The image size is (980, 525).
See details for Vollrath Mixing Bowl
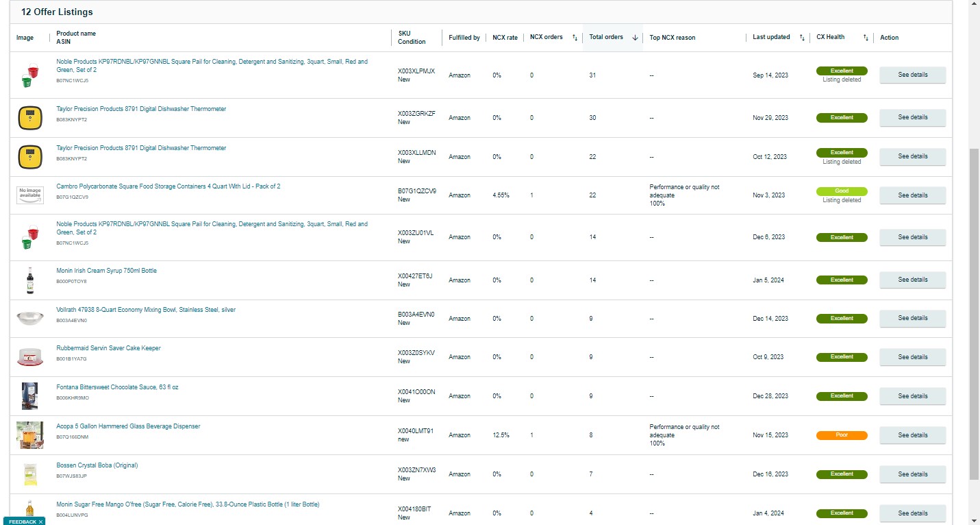click(x=912, y=319)
